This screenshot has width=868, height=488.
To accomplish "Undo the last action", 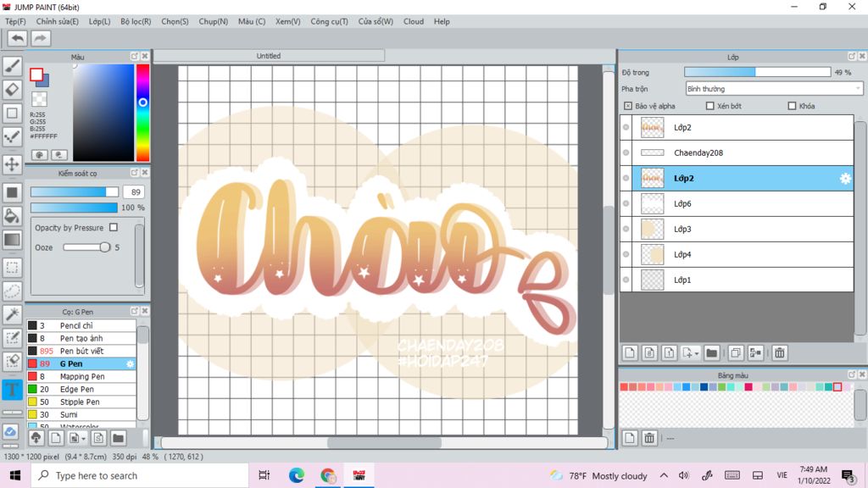I will pyautogui.click(x=18, y=38).
